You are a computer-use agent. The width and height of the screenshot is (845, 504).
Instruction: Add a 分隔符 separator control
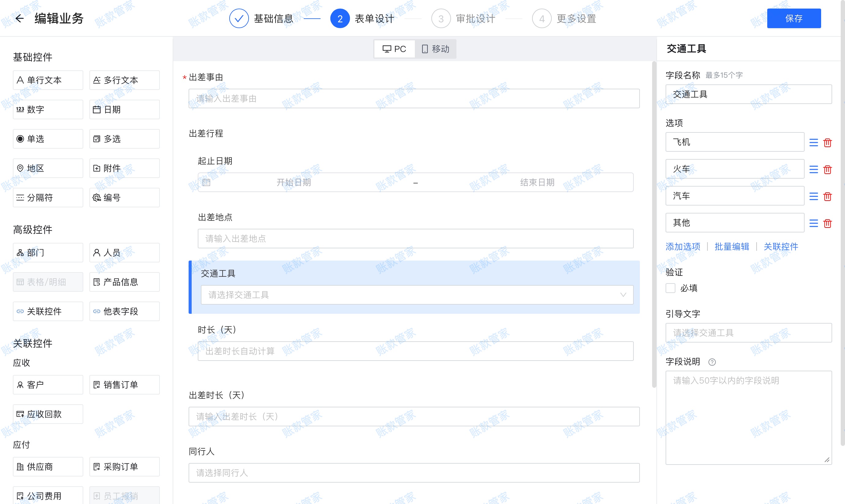pyautogui.click(x=47, y=197)
